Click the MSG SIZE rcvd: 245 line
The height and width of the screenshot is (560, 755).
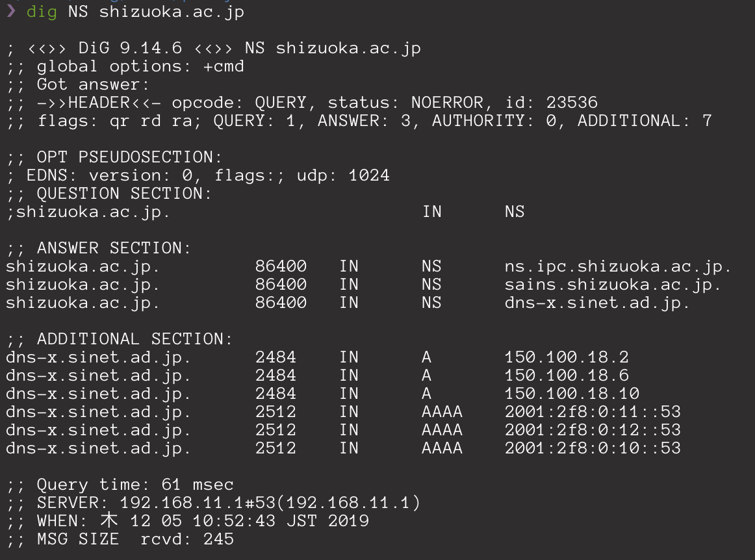pyautogui.click(x=120, y=539)
